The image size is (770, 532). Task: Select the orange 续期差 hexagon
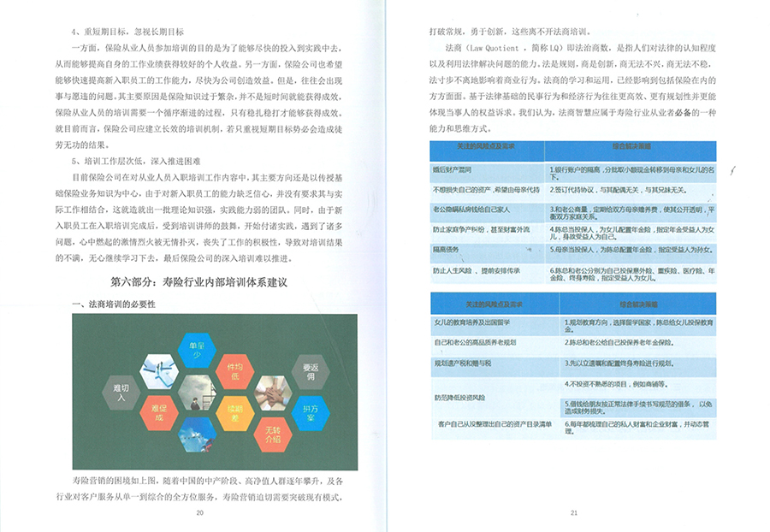[234, 413]
